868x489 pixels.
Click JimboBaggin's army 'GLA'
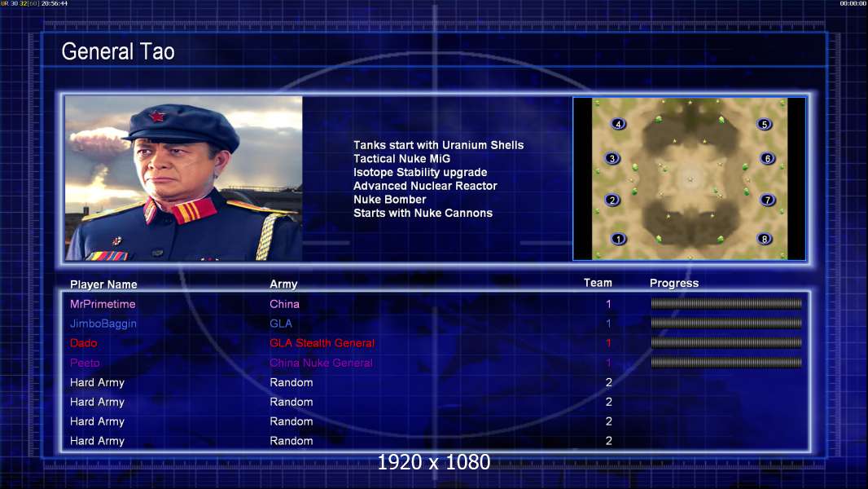(281, 324)
